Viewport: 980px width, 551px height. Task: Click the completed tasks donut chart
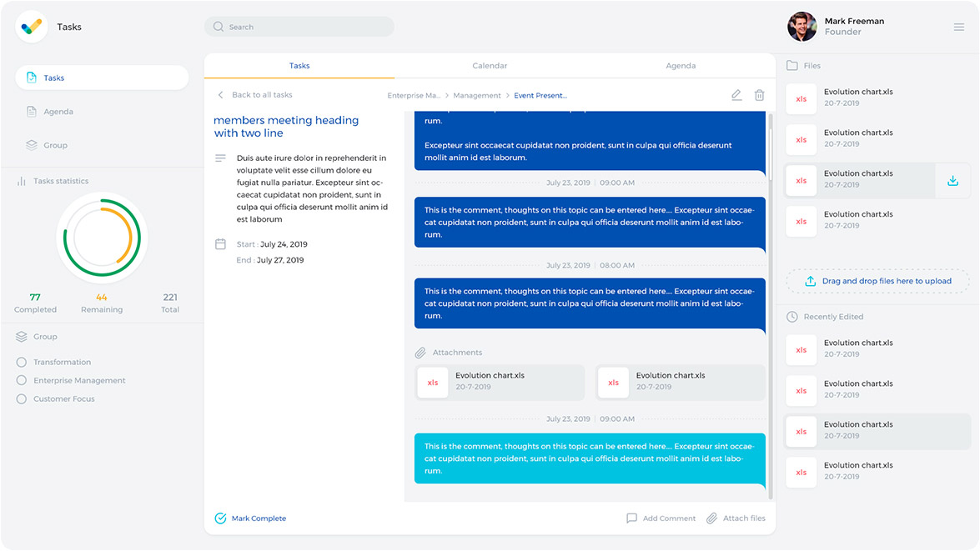(x=102, y=238)
